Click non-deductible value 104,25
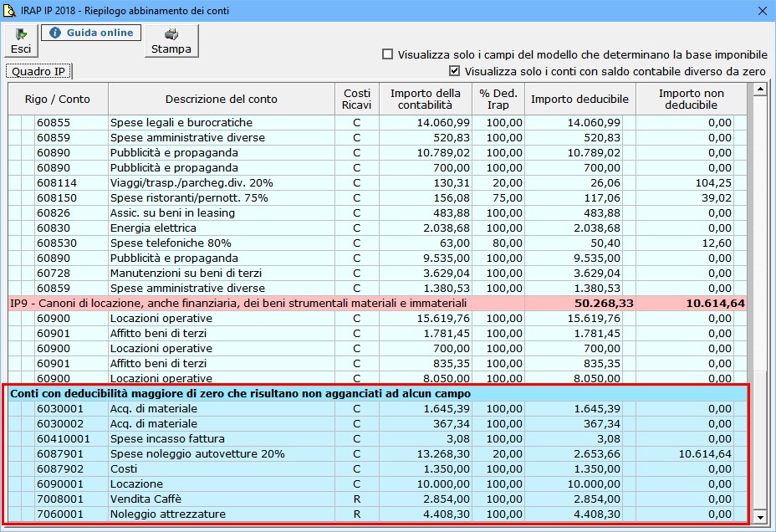The image size is (776, 532). pyautogui.click(x=713, y=182)
